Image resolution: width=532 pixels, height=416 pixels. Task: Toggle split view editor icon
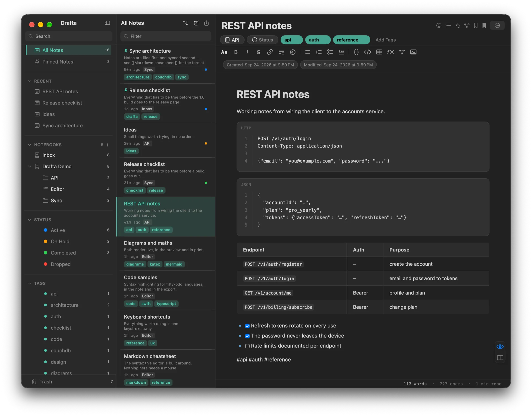point(500,358)
